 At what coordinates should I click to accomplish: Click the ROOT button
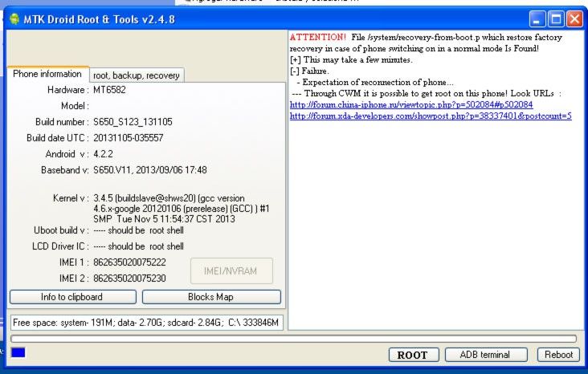pyautogui.click(x=413, y=355)
